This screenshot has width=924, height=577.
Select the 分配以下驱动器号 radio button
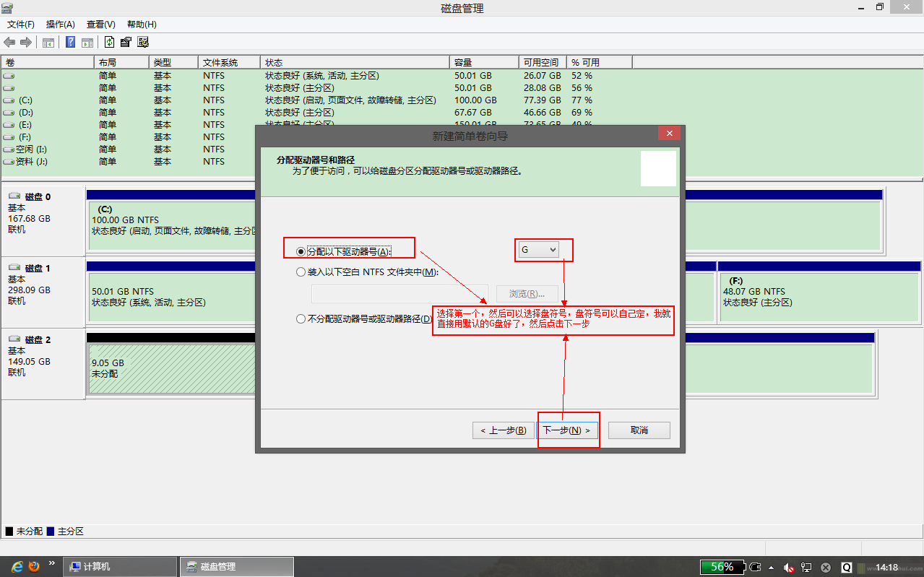coord(301,251)
